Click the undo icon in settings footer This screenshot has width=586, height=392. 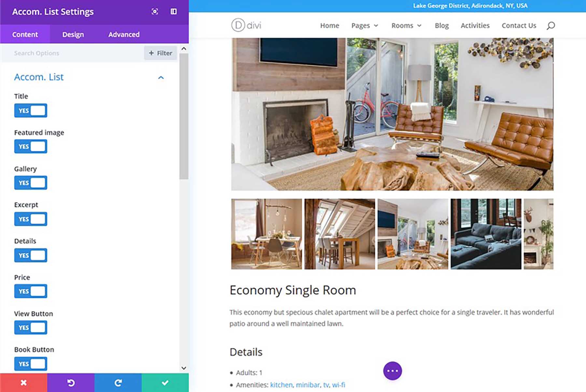(71, 383)
